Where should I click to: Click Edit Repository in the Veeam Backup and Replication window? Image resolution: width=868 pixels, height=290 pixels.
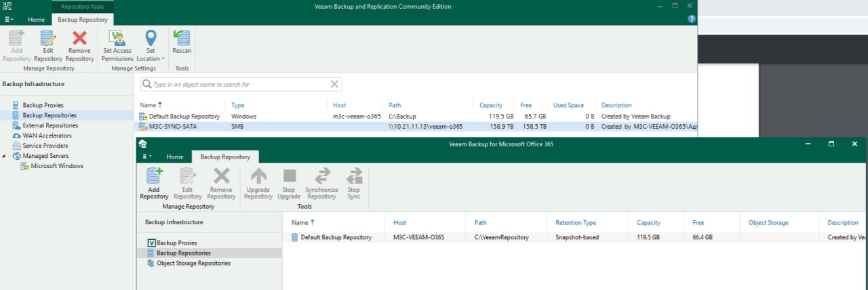[x=48, y=46]
